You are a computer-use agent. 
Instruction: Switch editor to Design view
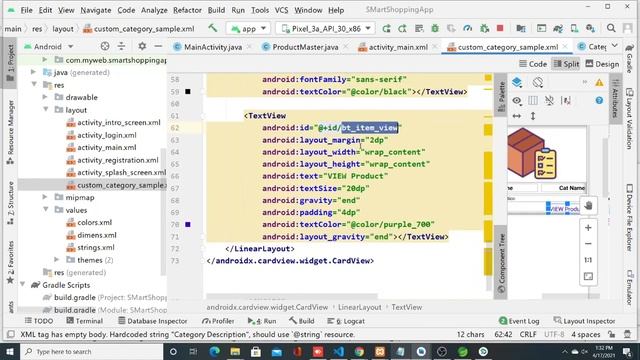(x=602, y=64)
